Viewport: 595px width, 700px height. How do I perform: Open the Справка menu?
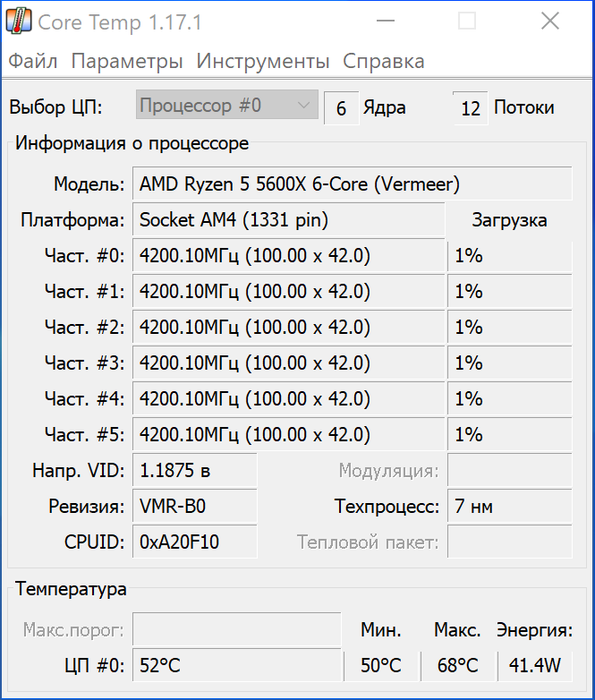383,61
